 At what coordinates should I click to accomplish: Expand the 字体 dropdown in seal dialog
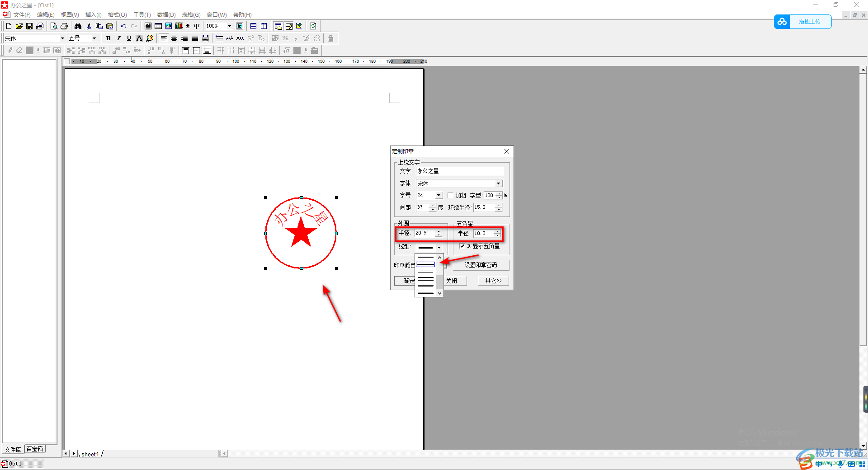point(498,183)
